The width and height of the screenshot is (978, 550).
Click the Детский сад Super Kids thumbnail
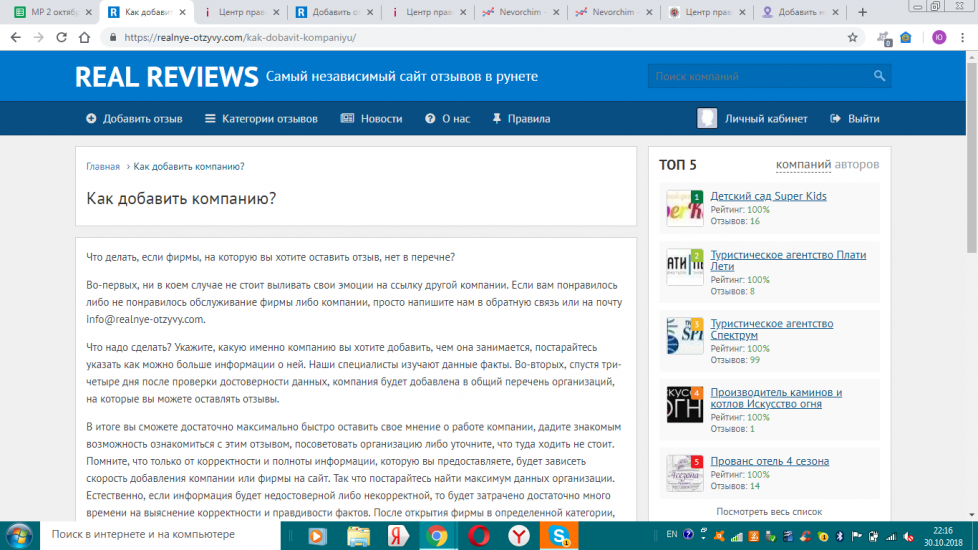tap(685, 208)
